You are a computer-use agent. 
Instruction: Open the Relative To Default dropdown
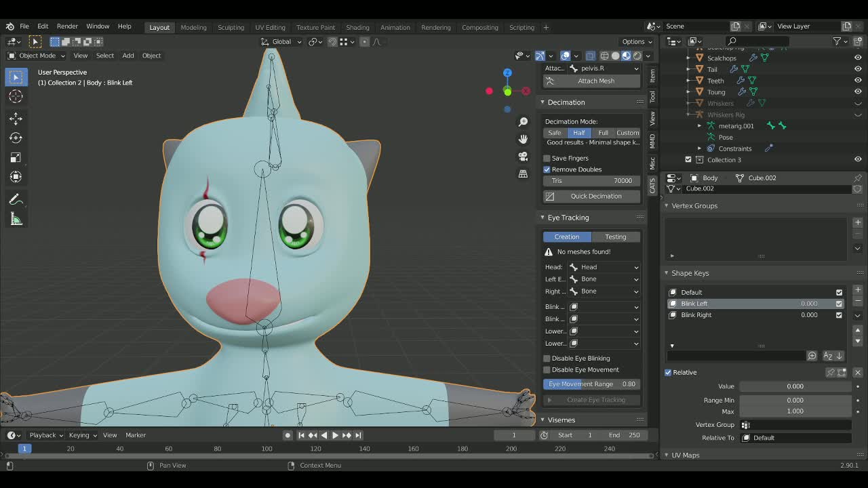point(795,438)
